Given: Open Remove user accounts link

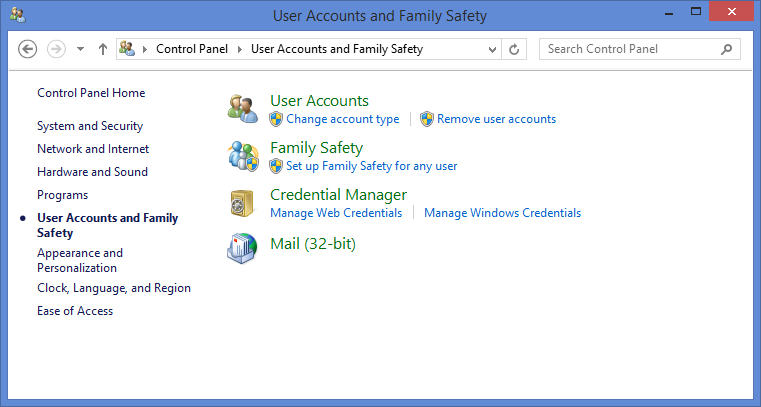Looking at the screenshot, I should 496,119.
